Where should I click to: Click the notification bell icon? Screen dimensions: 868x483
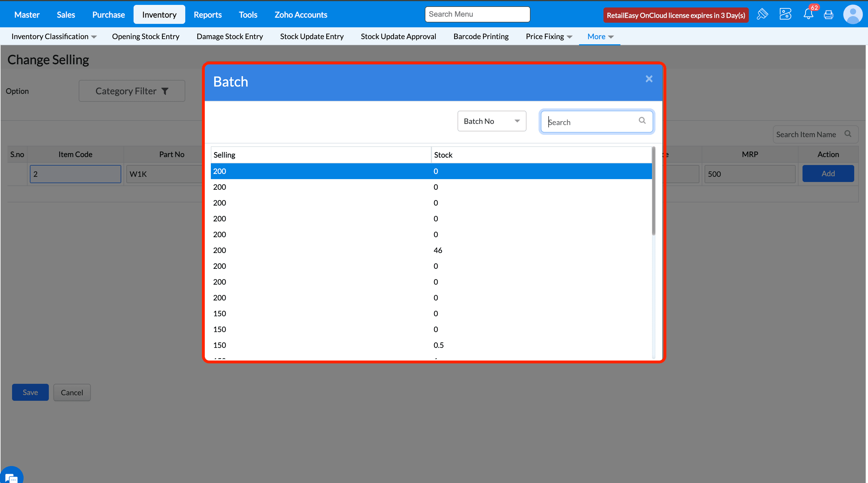[x=808, y=14]
